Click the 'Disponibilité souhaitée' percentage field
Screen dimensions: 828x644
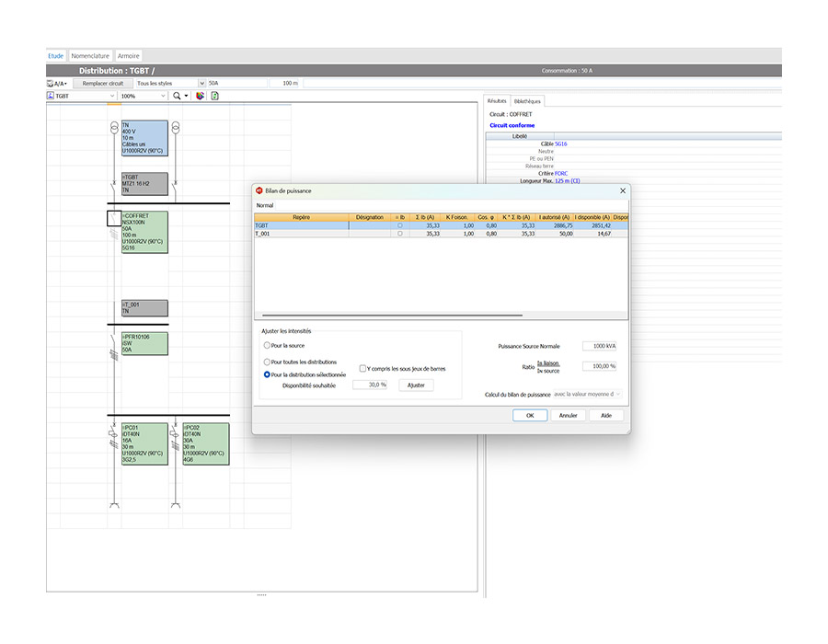[x=371, y=385]
